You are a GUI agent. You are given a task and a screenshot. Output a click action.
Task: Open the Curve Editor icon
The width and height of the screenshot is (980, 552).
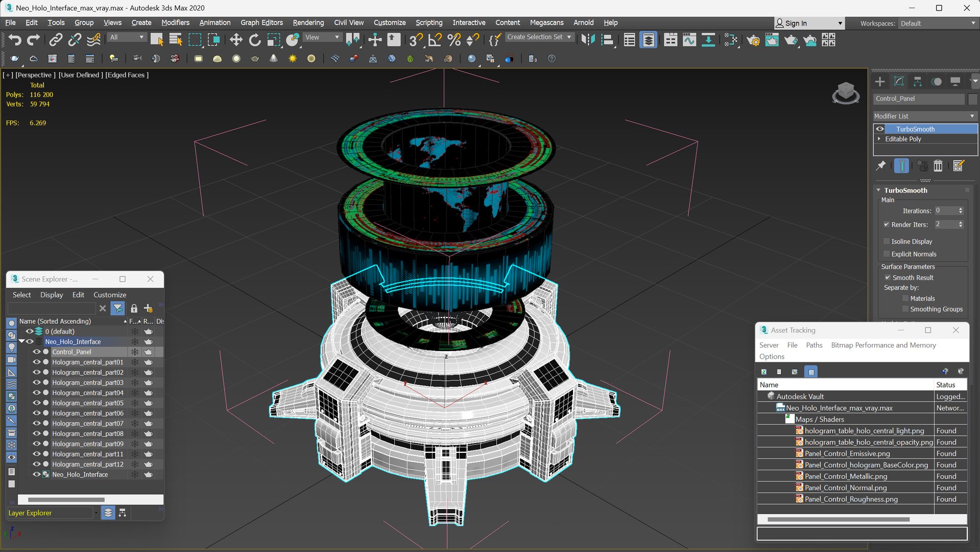coord(689,39)
